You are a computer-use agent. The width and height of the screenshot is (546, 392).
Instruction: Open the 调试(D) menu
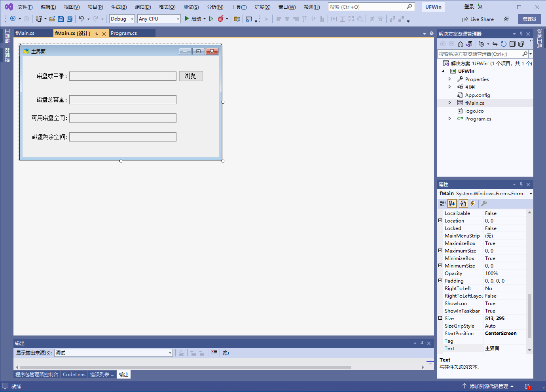coord(143,7)
